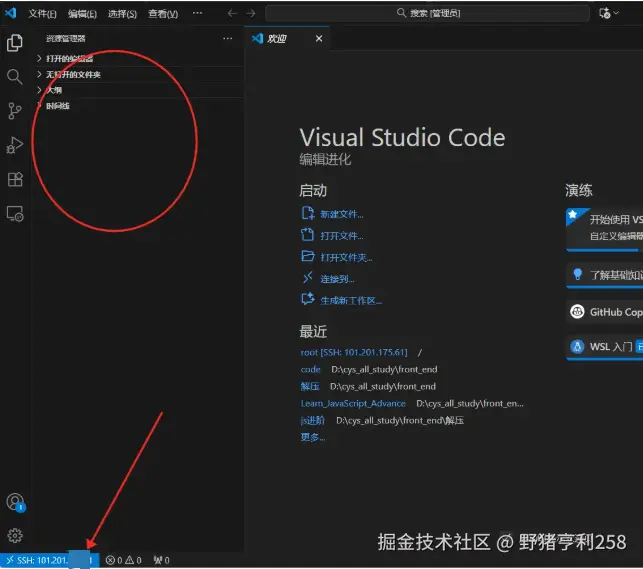Screen dimensions: 643x569
Task: Open recent root [SSH: 101.201.175.61] entry
Action: click(354, 352)
